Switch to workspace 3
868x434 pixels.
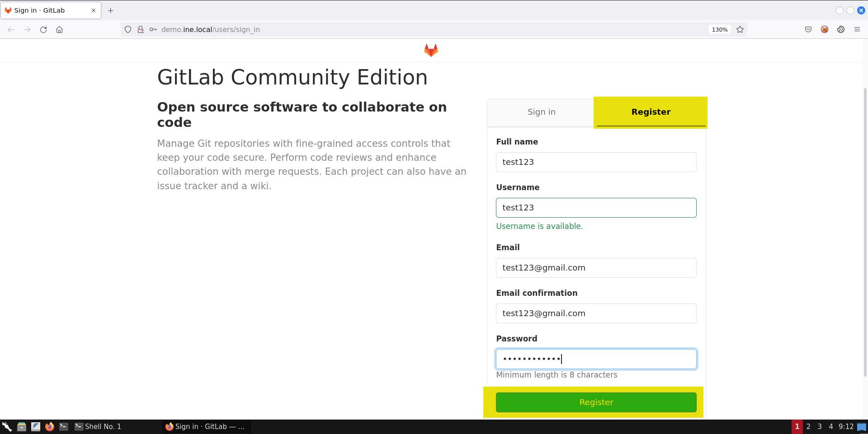pos(820,426)
